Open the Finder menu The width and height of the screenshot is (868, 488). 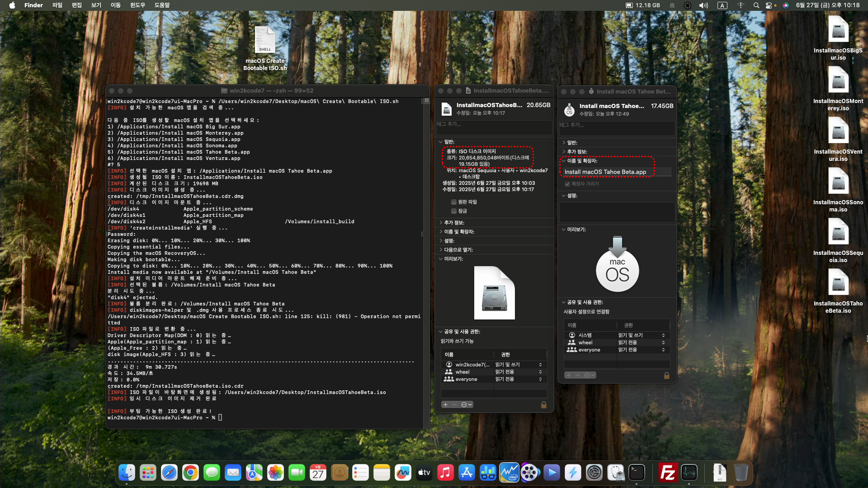[33, 5]
